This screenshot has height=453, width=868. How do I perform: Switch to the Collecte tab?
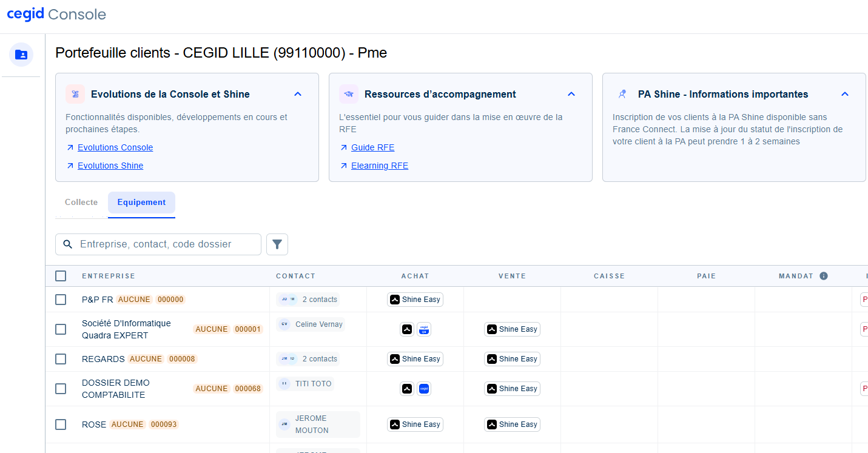coord(81,203)
